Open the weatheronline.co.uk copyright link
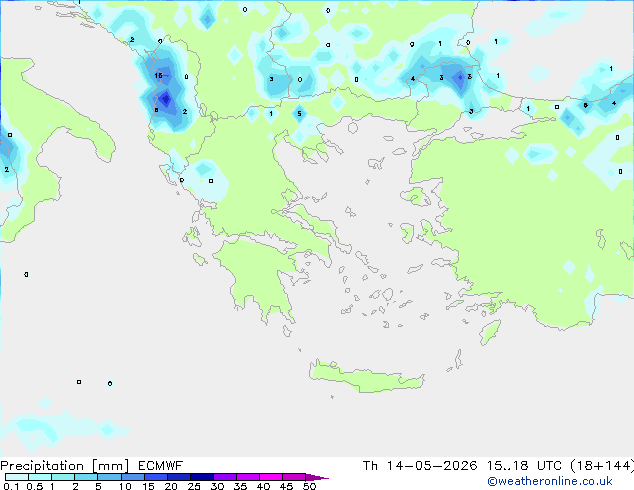This screenshot has width=634, height=490. click(x=549, y=481)
